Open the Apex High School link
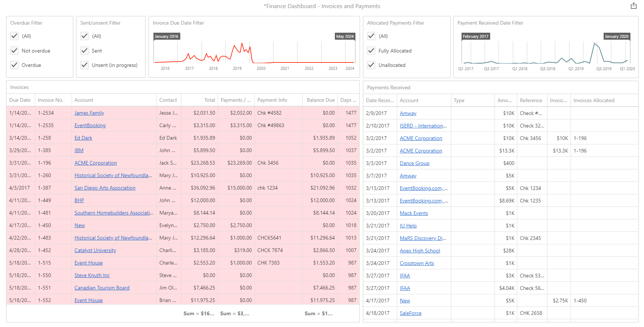This screenshot has height=327, width=644. click(420, 251)
